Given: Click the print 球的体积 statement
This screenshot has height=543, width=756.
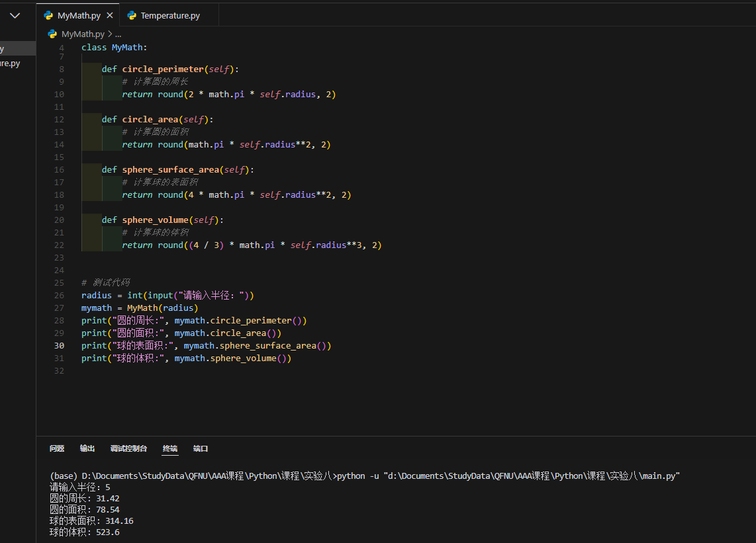Looking at the screenshot, I should (186, 358).
